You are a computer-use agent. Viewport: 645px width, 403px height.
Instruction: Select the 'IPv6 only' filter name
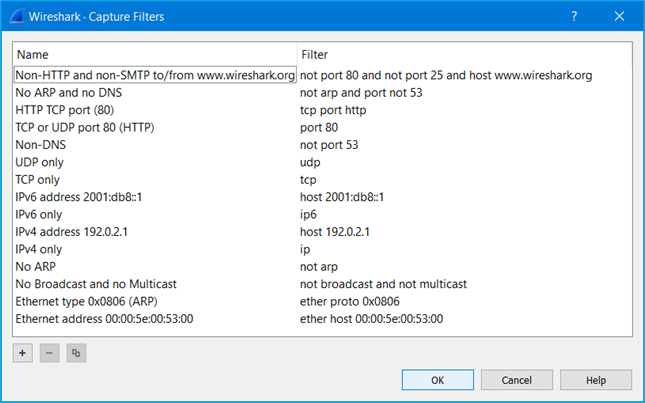coord(39,215)
